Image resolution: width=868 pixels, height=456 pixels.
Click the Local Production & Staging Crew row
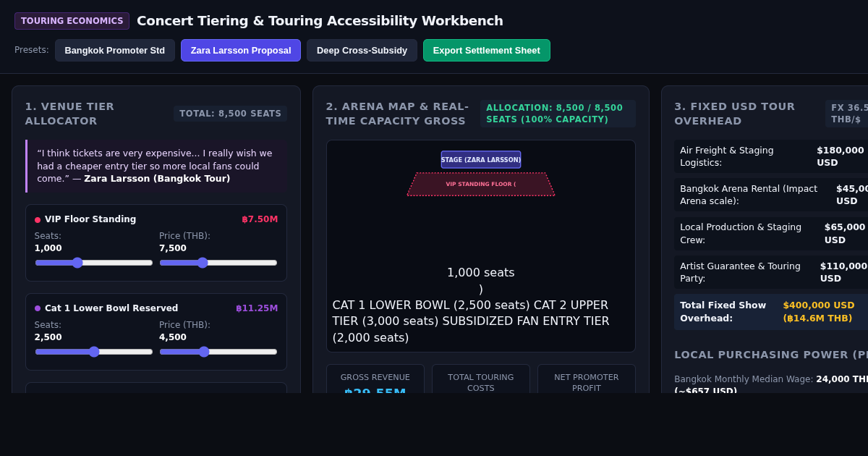pos(771,233)
